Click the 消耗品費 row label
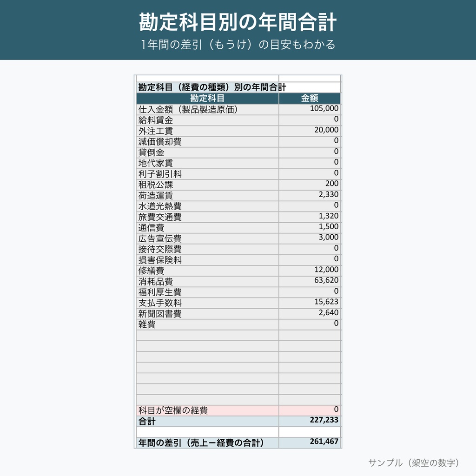 pos(155,282)
